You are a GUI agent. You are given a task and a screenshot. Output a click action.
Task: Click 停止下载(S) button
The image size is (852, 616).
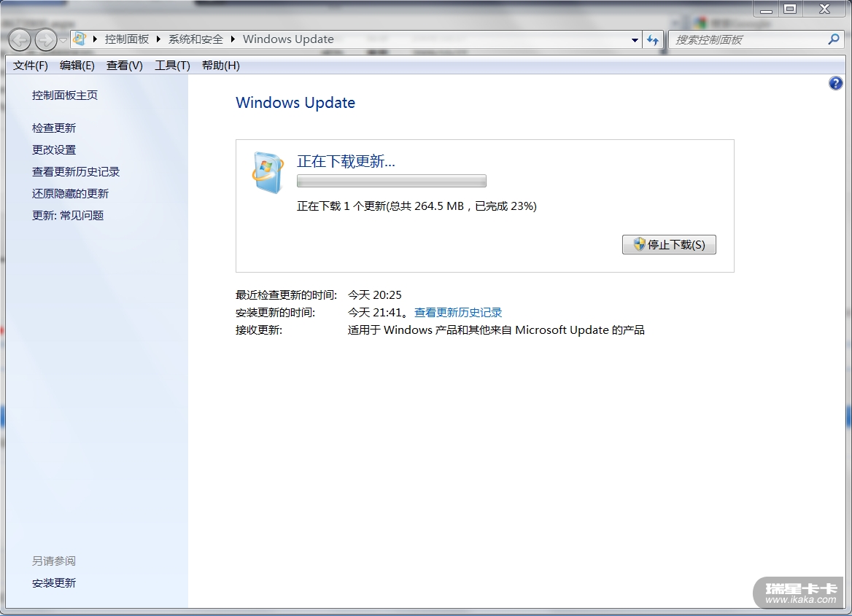(669, 244)
